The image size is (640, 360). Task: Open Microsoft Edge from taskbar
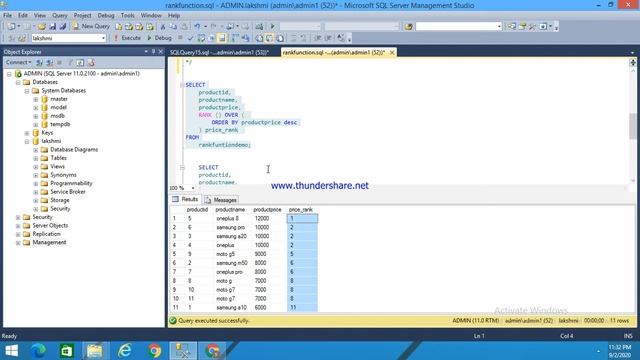(x=39, y=351)
